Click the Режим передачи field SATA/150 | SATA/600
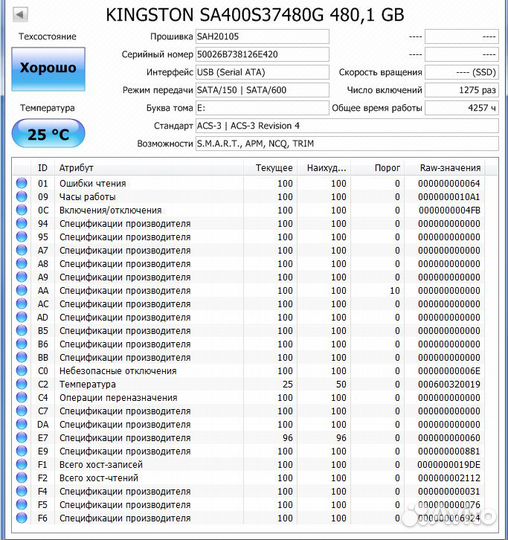 [262, 90]
